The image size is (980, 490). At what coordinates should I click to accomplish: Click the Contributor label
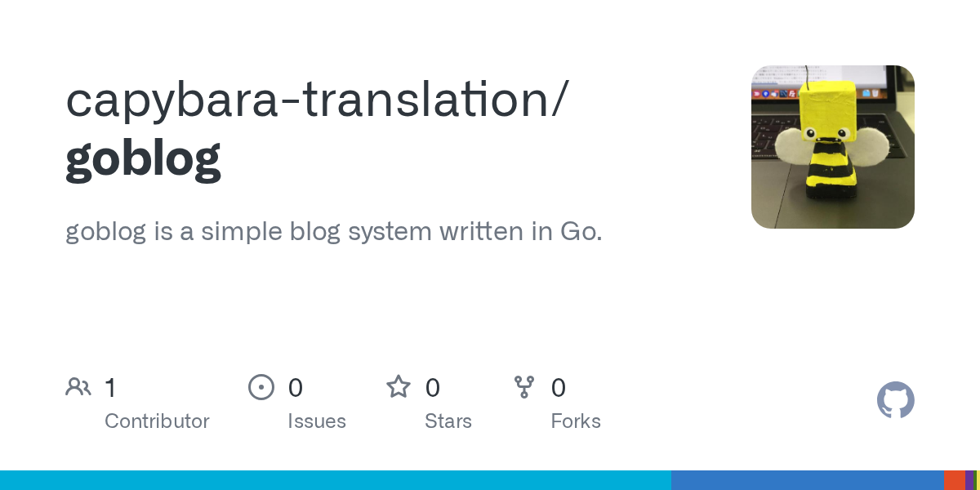coord(157,421)
